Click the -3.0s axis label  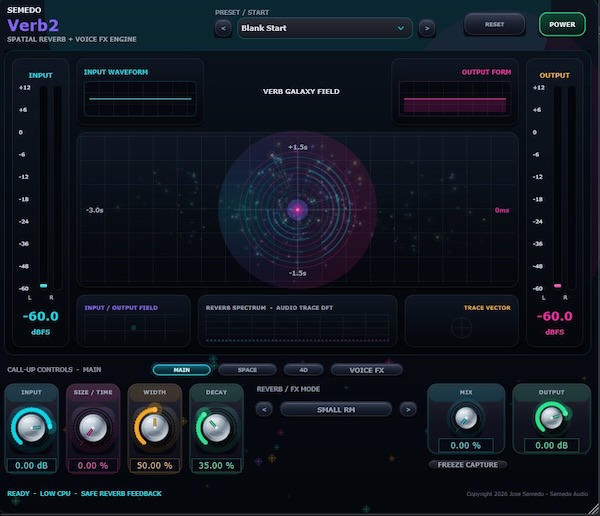pos(95,210)
